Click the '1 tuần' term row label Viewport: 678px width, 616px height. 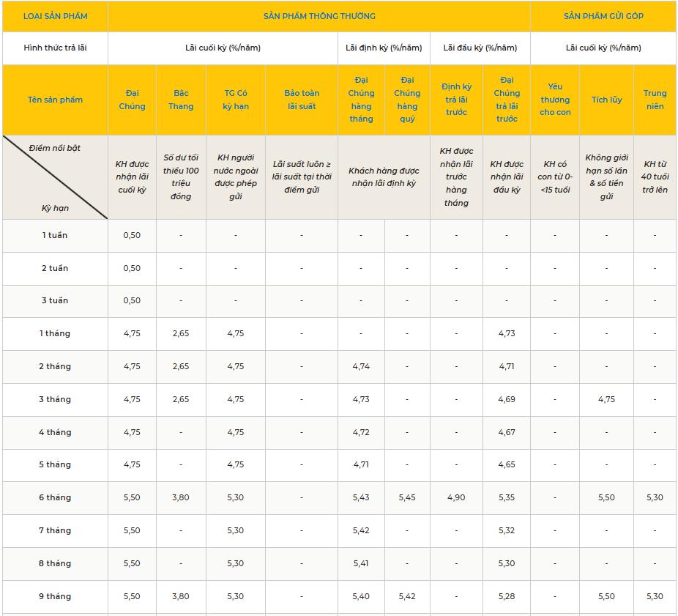[x=55, y=235]
